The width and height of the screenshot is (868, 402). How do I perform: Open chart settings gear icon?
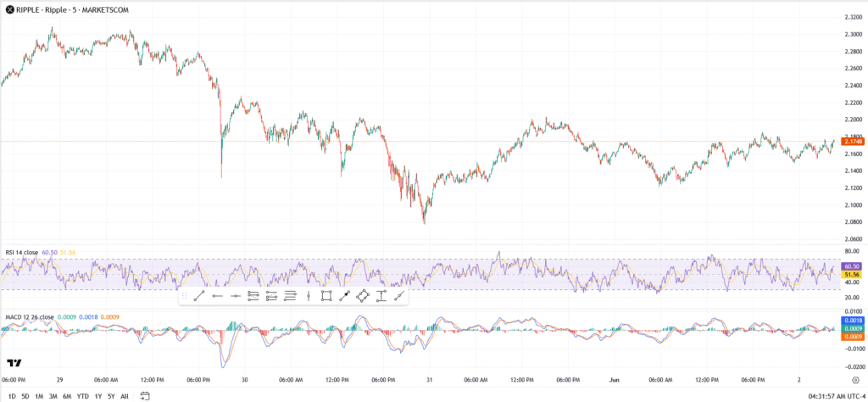[854, 380]
